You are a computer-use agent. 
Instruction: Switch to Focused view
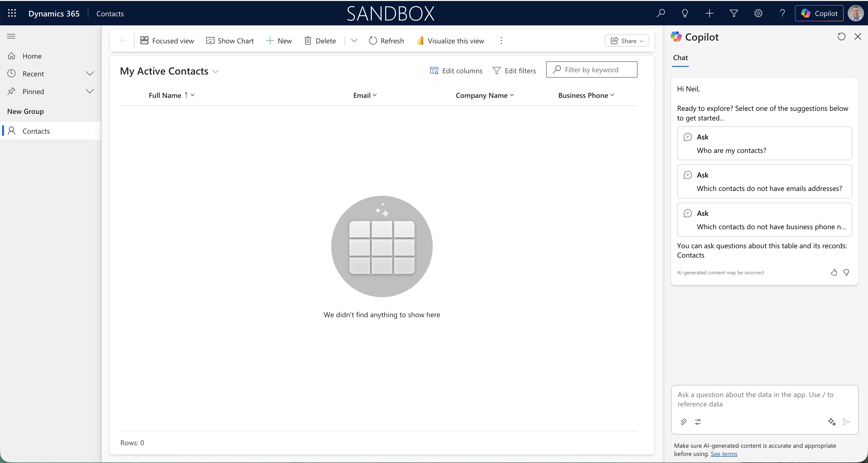pos(167,41)
